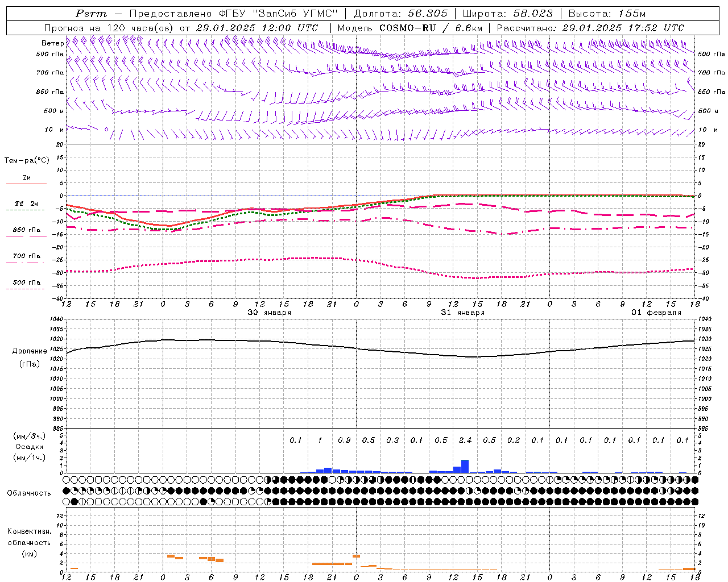Click the "12" convective height label on left
Viewport: 728px width, 582px height.
[59, 516]
